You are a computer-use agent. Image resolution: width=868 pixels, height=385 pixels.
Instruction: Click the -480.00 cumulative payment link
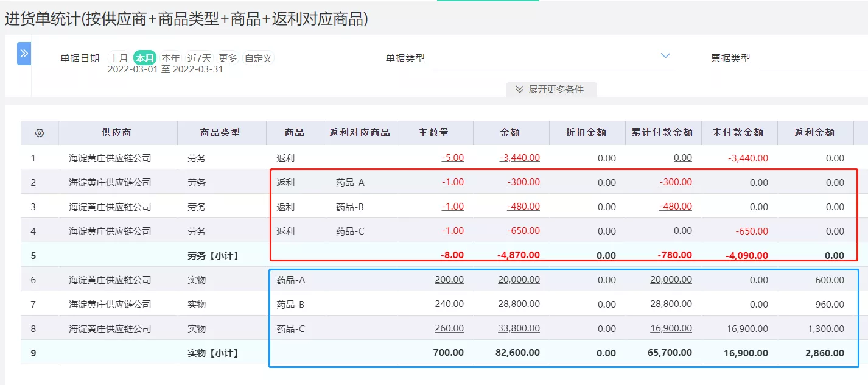coord(675,207)
